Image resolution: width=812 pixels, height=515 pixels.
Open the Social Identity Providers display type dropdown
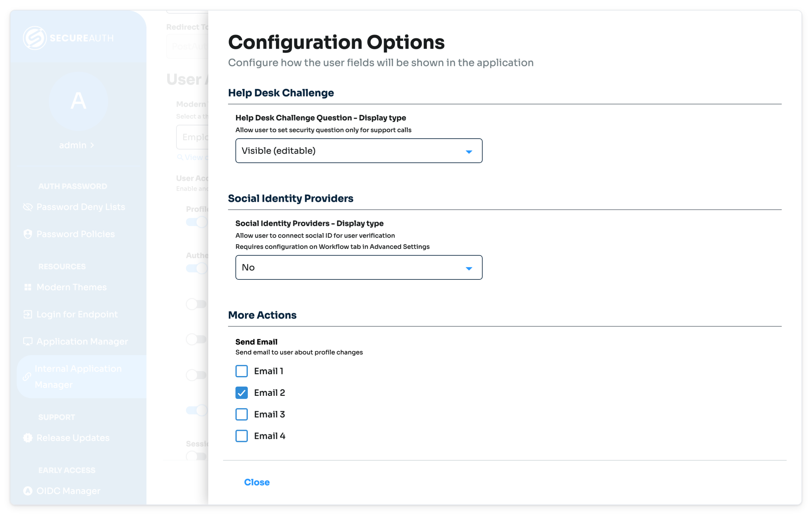(x=359, y=267)
